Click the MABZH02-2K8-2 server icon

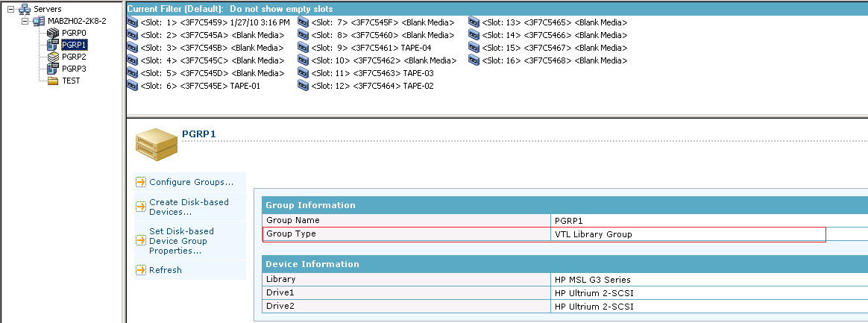click(x=38, y=21)
